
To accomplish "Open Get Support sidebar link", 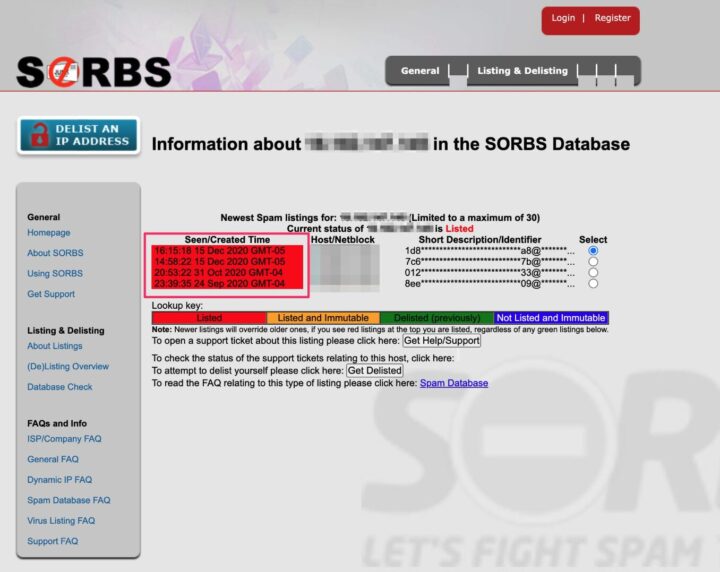I will tap(51, 294).
